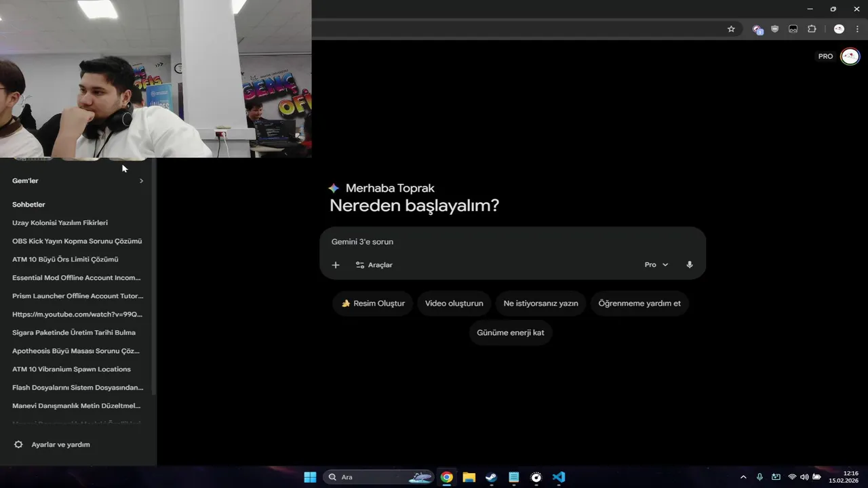868x488 pixels.
Task: Click the tray battery icon
Action: coord(817,477)
